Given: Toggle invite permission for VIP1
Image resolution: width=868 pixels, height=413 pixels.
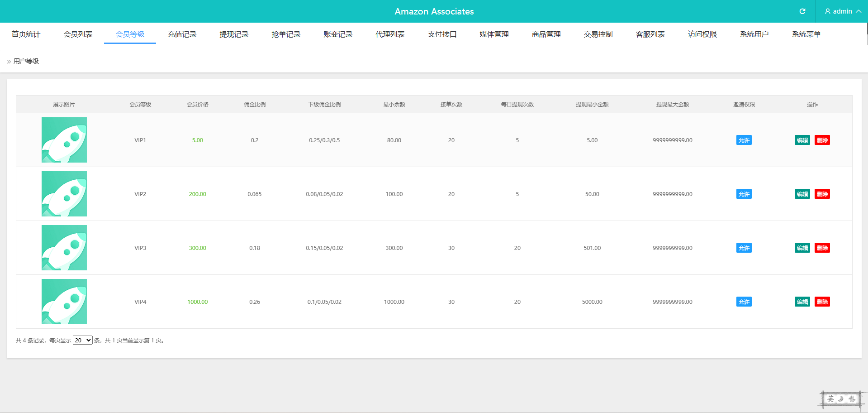Looking at the screenshot, I should [x=744, y=140].
